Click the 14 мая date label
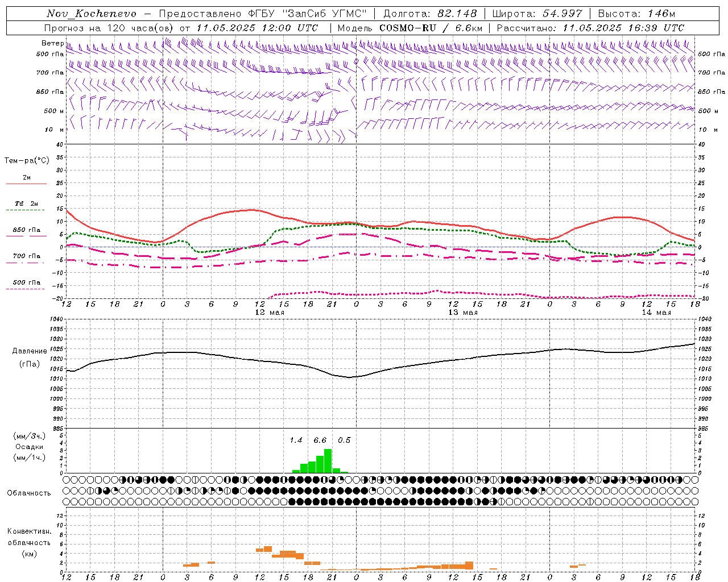728x582 pixels. pyautogui.click(x=656, y=313)
